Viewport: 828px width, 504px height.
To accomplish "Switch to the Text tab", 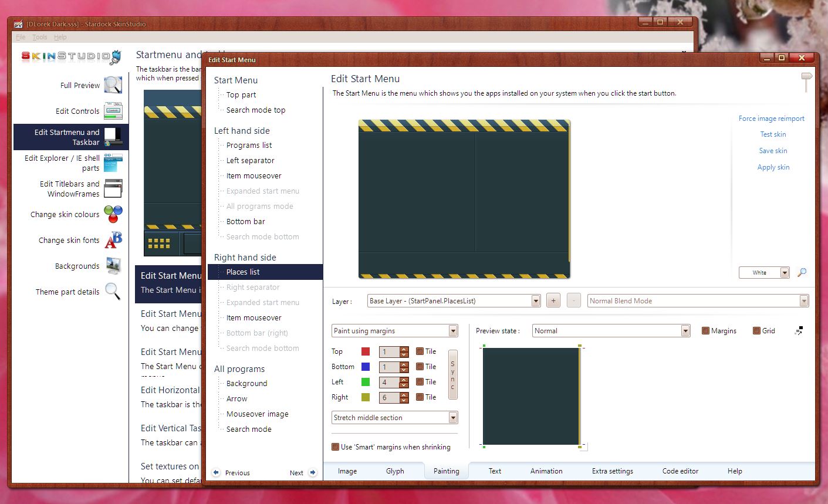I will [x=495, y=471].
